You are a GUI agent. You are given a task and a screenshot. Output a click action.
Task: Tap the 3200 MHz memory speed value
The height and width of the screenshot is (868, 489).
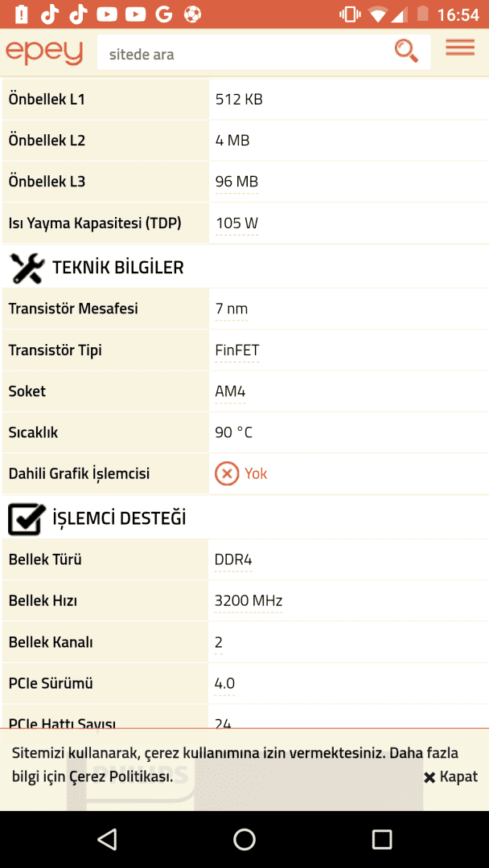249,600
